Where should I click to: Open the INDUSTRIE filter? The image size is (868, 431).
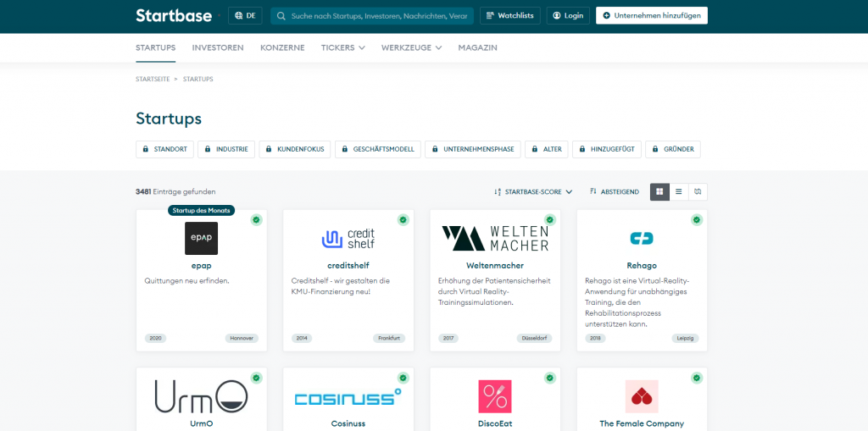click(226, 149)
